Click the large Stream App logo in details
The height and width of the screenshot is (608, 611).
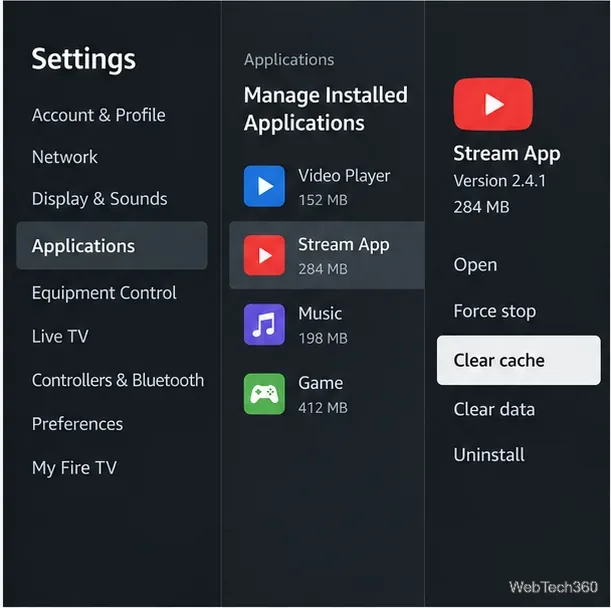click(493, 104)
